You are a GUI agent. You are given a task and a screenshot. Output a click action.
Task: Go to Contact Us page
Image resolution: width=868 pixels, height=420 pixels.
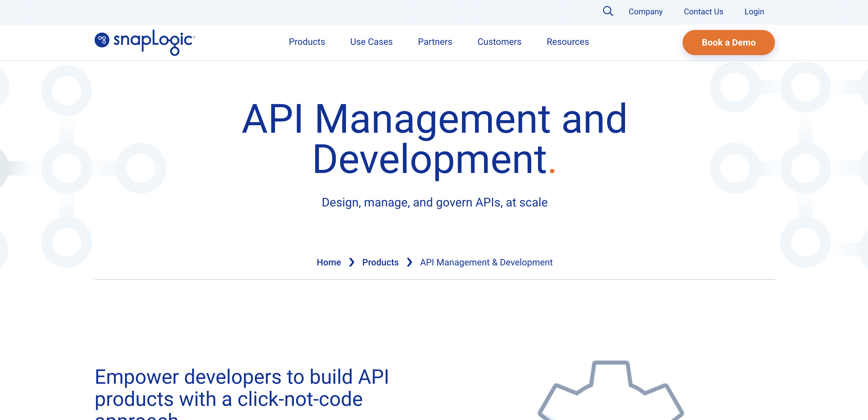[703, 12]
